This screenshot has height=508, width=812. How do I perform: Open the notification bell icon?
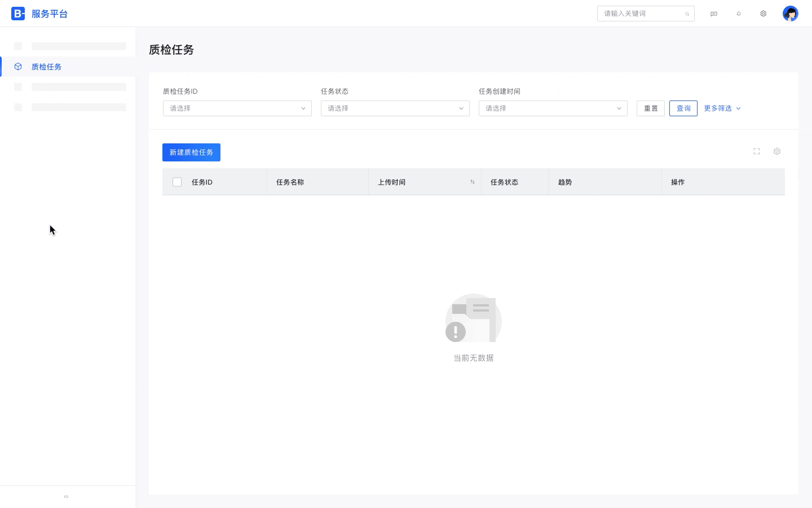click(739, 14)
